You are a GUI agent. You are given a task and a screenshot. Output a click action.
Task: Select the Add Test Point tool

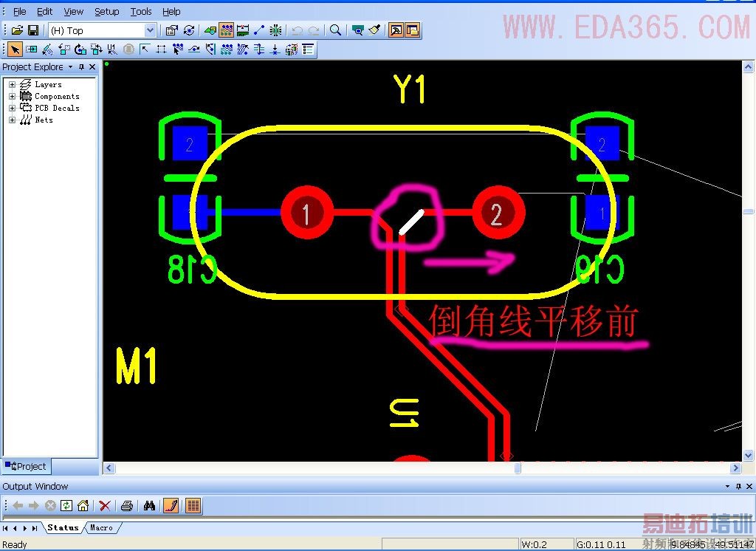(x=275, y=49)
